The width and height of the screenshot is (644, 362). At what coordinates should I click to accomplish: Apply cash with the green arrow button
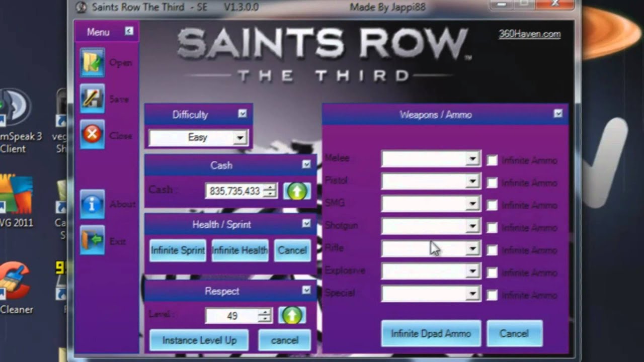tap(297, 191)
